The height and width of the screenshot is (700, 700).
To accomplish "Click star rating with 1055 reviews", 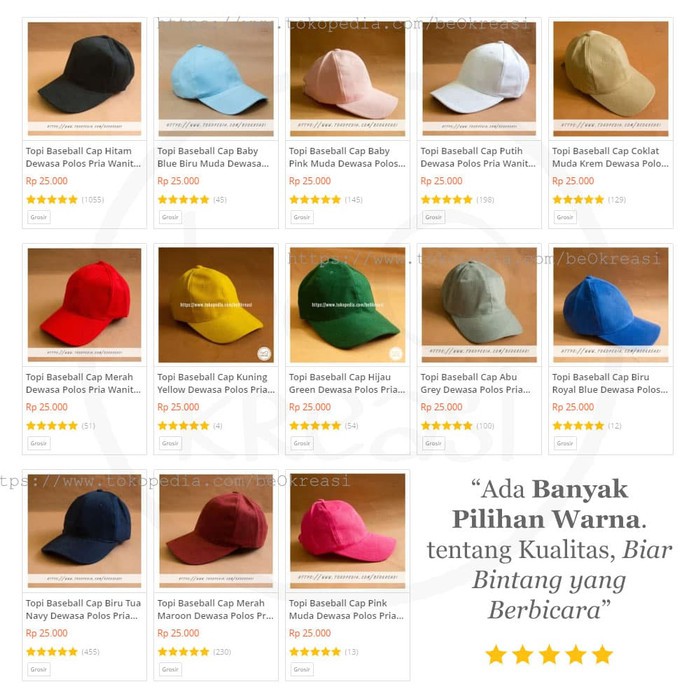I will tap(52, 200).
